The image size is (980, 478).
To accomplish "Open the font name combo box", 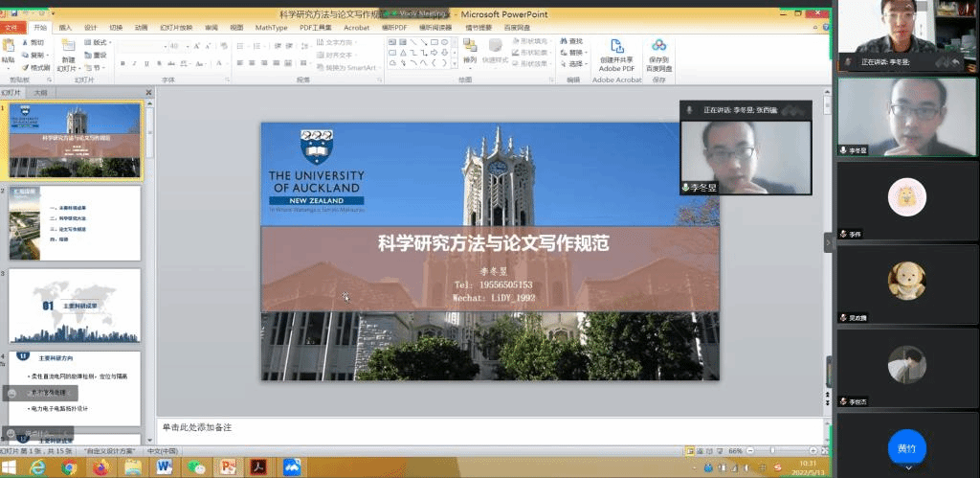I will point(142,46).
